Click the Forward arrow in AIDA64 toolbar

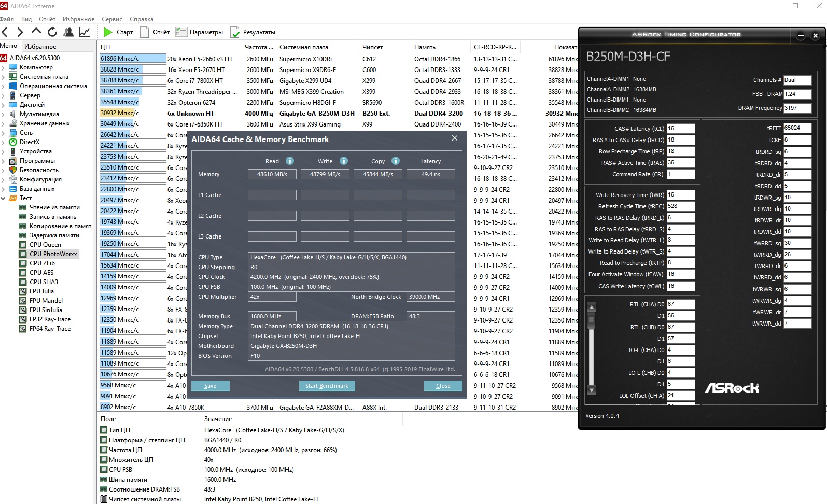(x=20, y=32)
